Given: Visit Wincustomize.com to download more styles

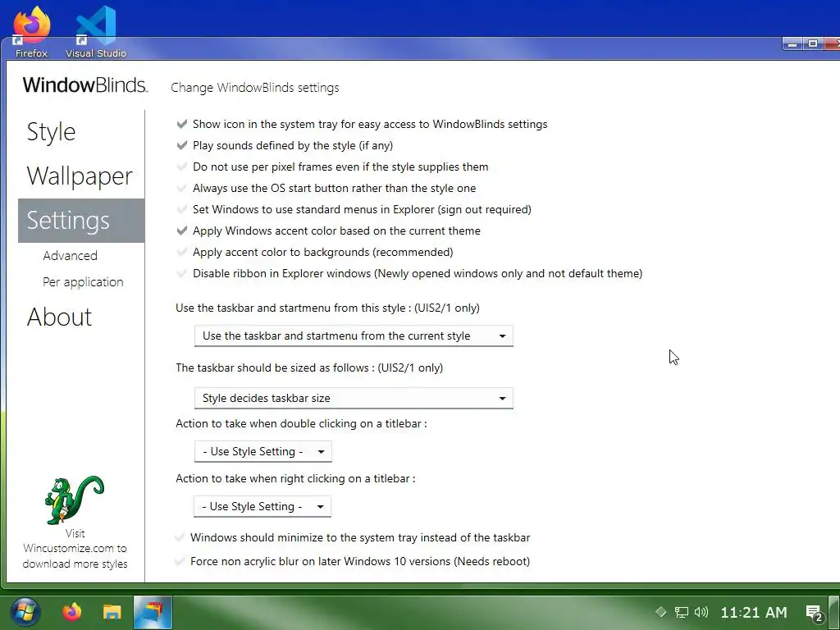Looking at the screenshot, I should point(75,549).
